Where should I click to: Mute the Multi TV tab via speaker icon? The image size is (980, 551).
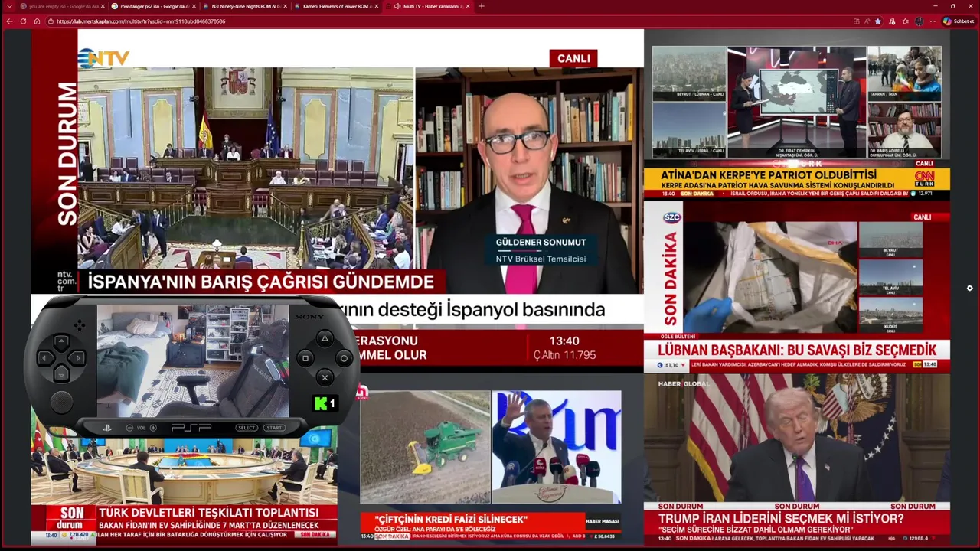click(397, 6)
